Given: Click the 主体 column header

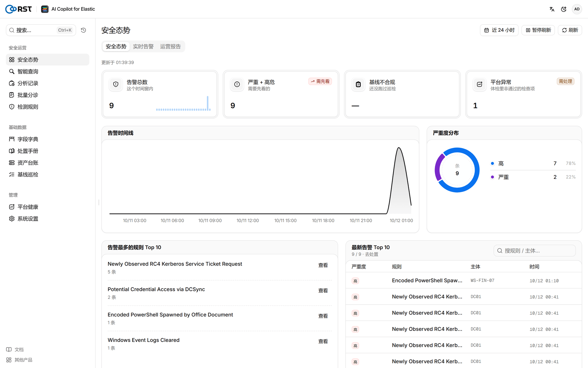Looking at the screenshot, I should pos(475,267).
